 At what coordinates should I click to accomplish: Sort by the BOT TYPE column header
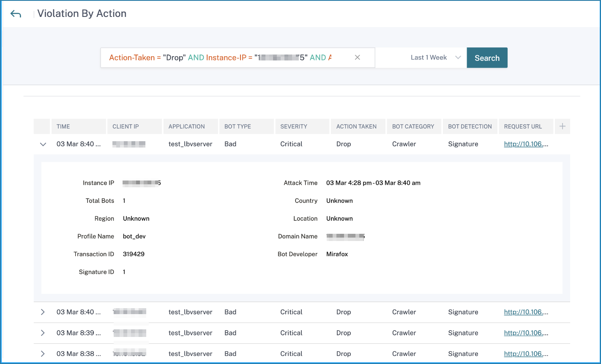pos(246,126)
